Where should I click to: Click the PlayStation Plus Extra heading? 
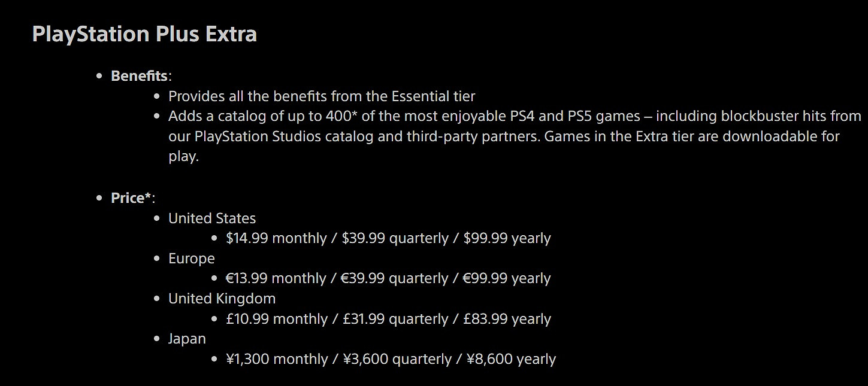(144, 34)
